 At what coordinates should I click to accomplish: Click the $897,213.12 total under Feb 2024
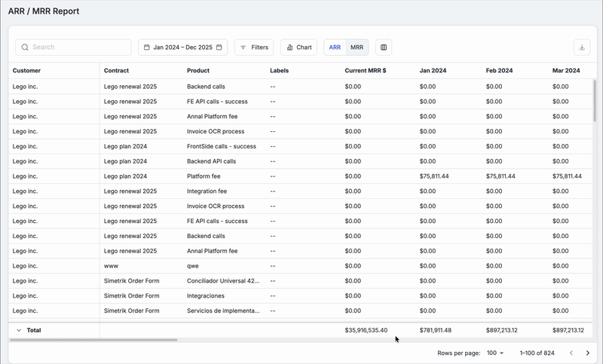[501, 330]
